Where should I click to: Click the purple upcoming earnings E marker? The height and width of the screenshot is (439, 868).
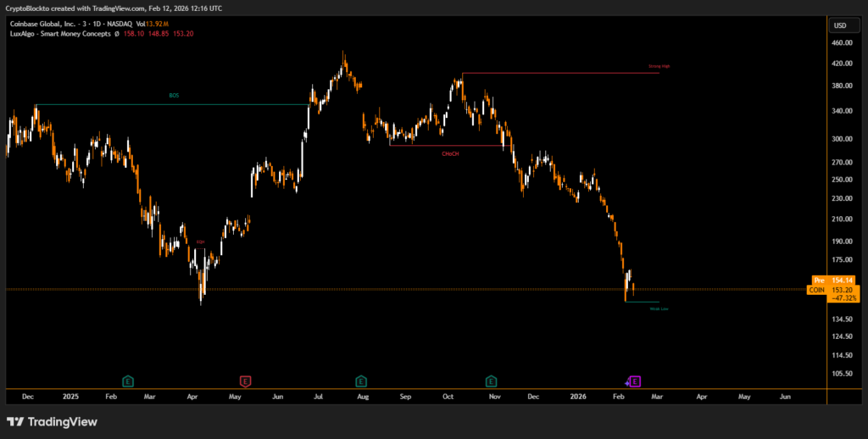point(635,381)
